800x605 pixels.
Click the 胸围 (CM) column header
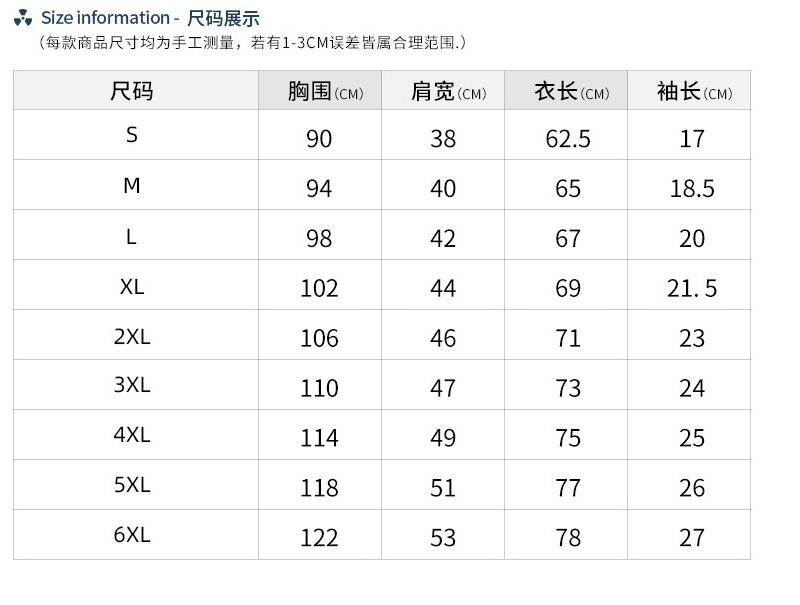coord(320,90)
